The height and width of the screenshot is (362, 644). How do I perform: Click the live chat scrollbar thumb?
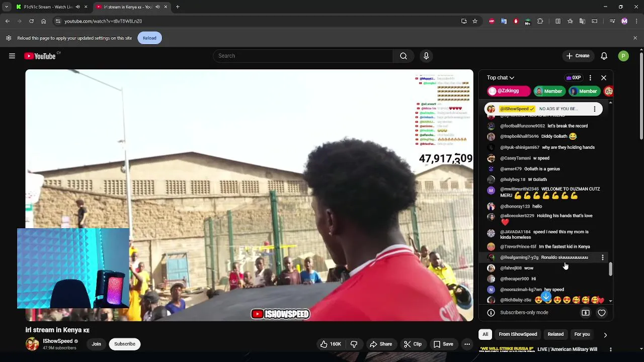click(611, 269)
